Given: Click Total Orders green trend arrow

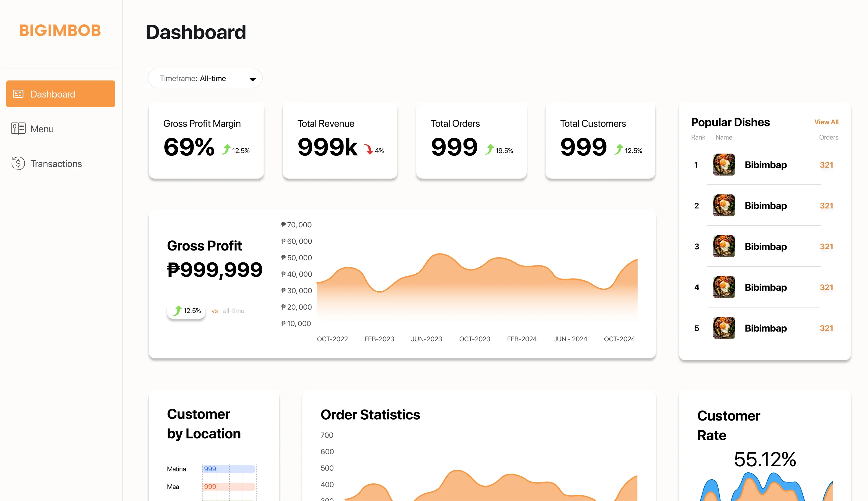Looking at the screenshot, I should click(x=489, y=150).
